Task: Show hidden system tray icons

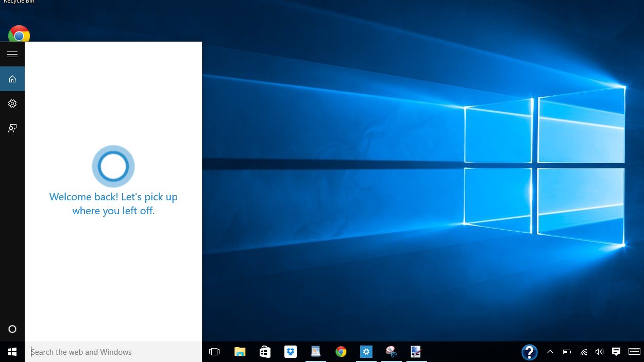Action: [x=550, y=352]
